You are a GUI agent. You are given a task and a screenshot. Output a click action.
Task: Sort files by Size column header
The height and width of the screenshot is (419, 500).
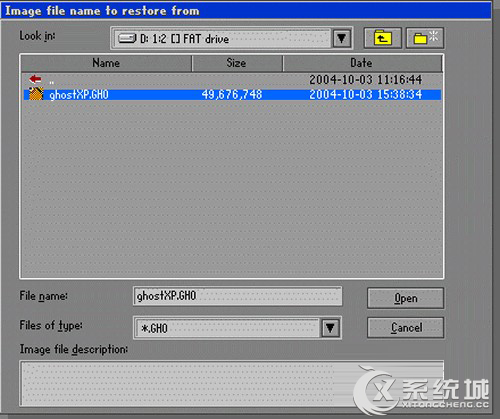click(x=237, y=63)
